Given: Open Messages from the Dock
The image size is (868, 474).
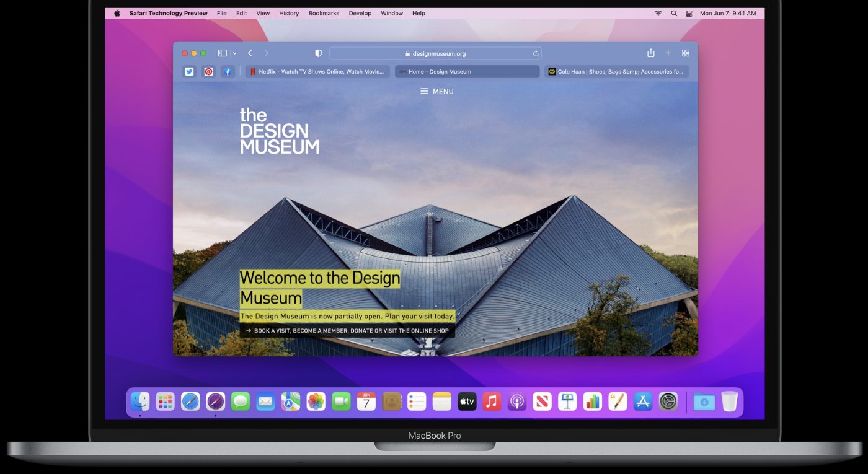Looking at the screenshot, I should pyautogui.click(x=241, y=402).
